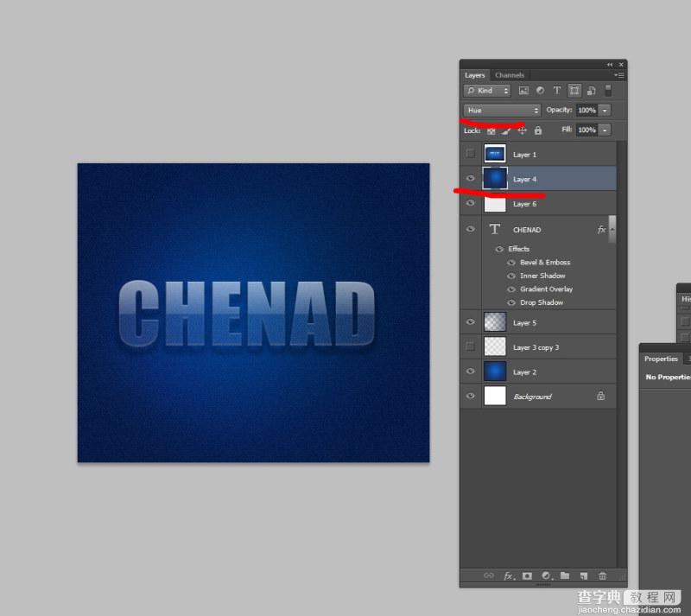Show Layer 3 copy 3 visibility box
Image resolution: width=691 pixels, height=616 pixels.
click(x=470, y=346)
